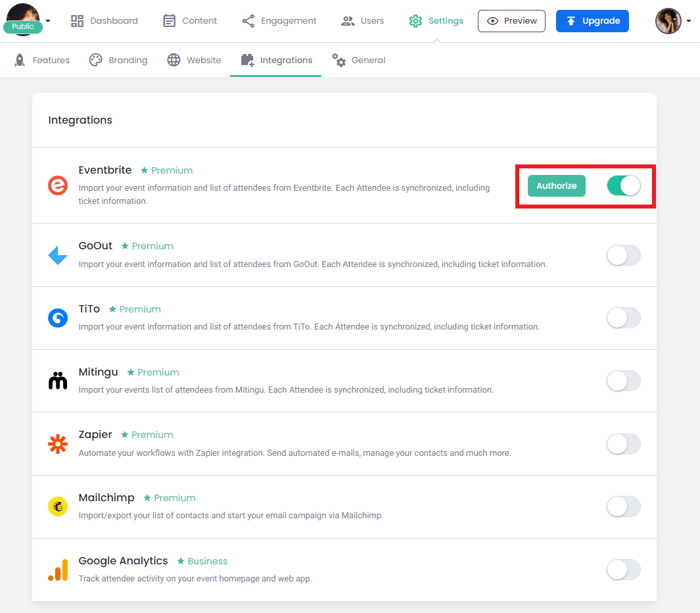Turn on the Zapier integration switch
This screenshot has height=613, width=700.
(x=624, y=444)
